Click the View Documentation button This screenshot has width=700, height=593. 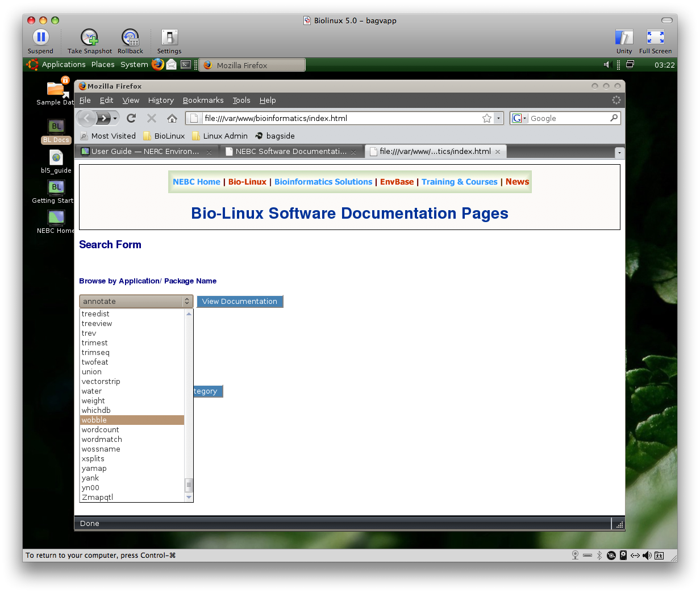coord(240,302)
